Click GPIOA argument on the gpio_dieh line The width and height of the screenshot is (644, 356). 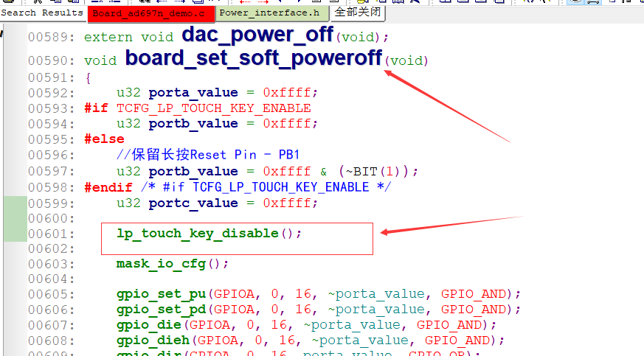[218, 341]
